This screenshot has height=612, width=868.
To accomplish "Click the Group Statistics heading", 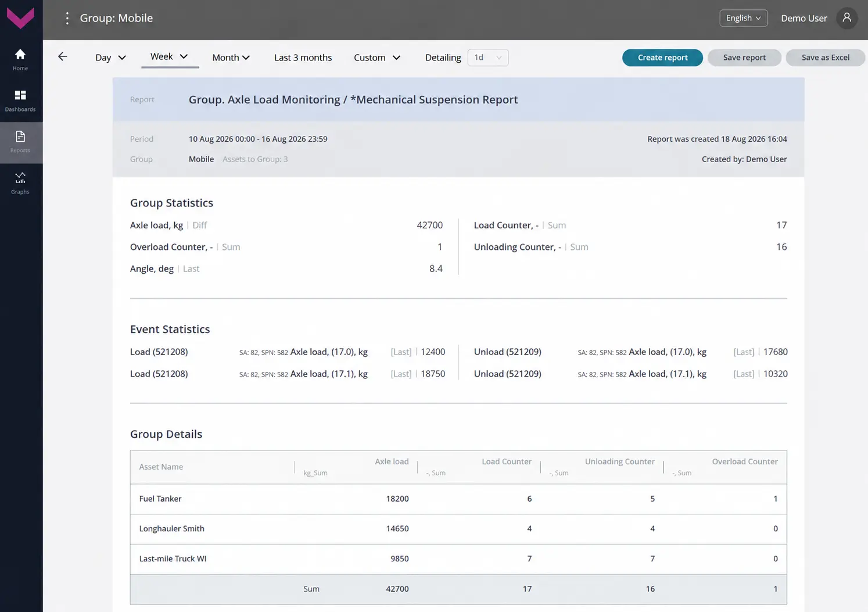I will [171, 203].
